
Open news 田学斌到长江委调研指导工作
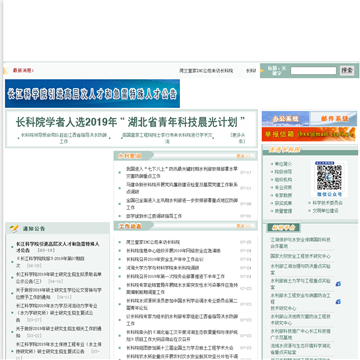pyautogui.click(x=154, y=216)
